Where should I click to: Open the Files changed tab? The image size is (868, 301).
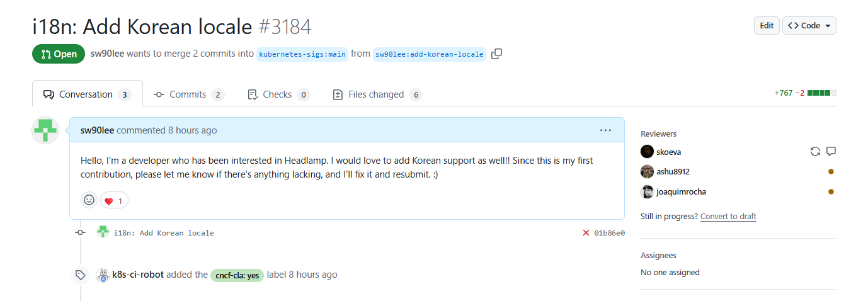pyautogui.click(x=377, y=94)
